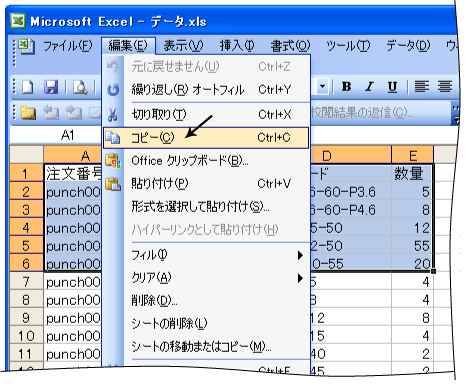
Task: Toggle Italic formatting button
Action: pos(369,87)
